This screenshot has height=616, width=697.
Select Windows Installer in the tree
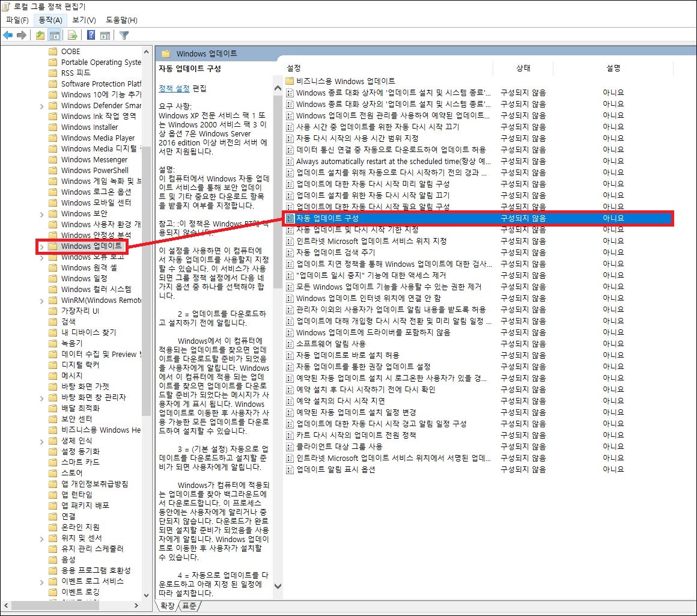pyautogui.click(x=90, y=127)
